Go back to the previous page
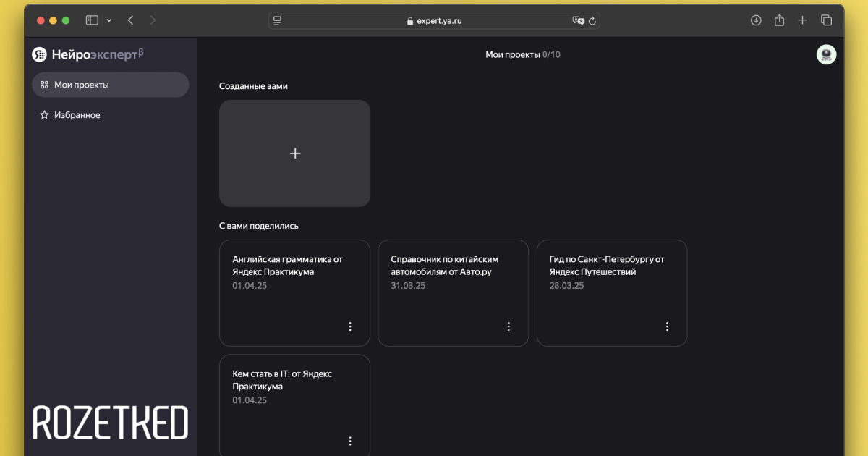The width and height of the screenshot is (868, 456). click(x=130, y=20)
